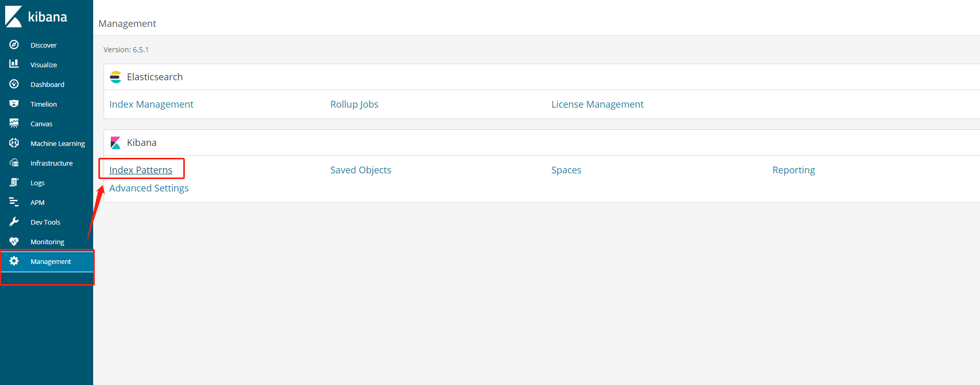Click the Monitoring heartbeat icon
Screen dimensions: 980x385
[14, 241]
